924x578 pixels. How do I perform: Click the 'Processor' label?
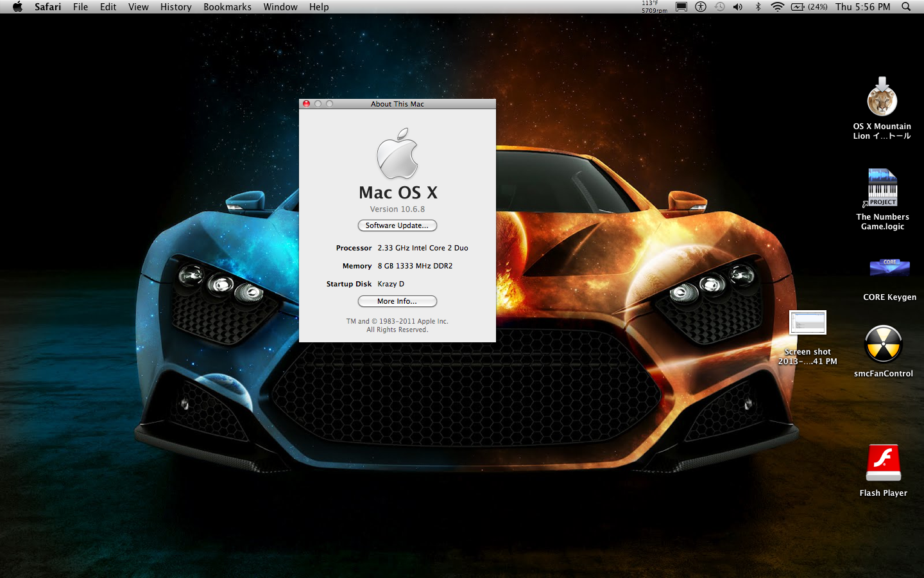pos(354,248)
